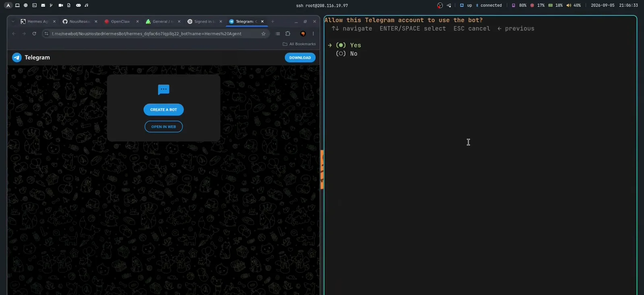Click the red CPU usage icon
Viewport: 644px width, 295px height.
point(532,5)
